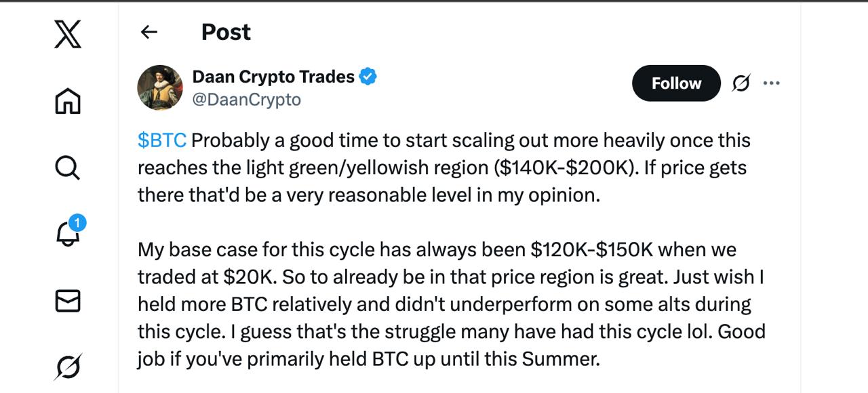Click the Daan Crypto Trades display name

273,77
